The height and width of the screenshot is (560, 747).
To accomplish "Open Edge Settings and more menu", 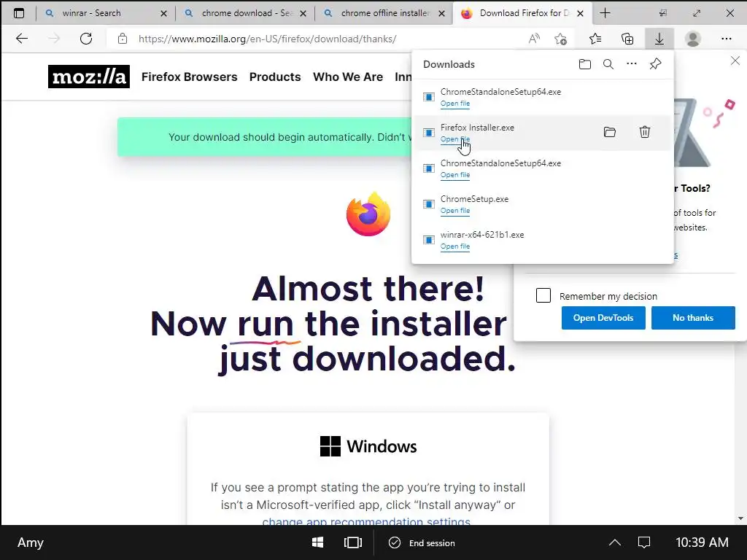I will tap(726, 39).
